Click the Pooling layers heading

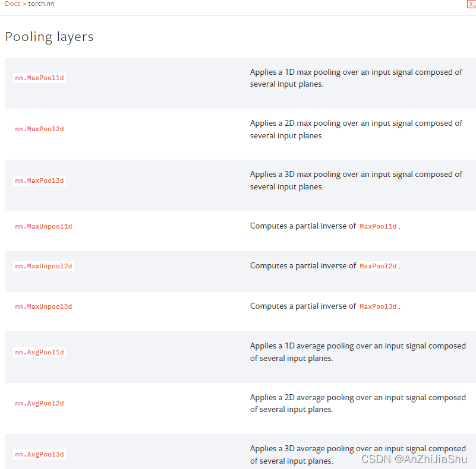pyautogui.click(x=49, y=37)
